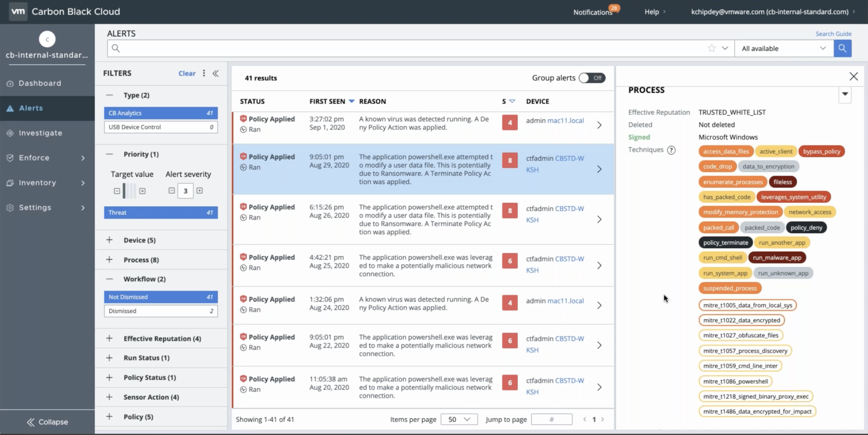Collapse the Workflow filter section
868x435 pixels.
(109, 279)
